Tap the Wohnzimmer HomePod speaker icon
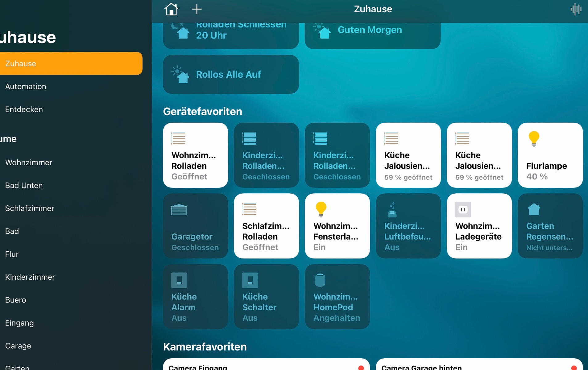 pos(320,280)
